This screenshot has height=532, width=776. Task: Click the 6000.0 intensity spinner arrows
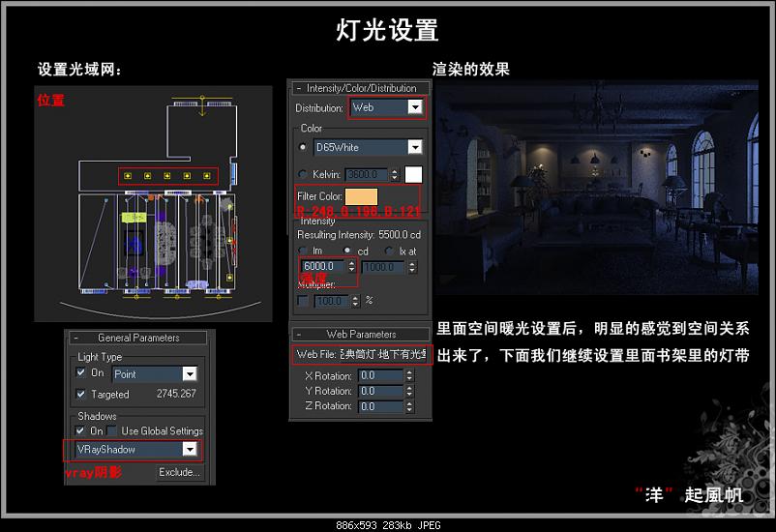[x=352, y=266]
